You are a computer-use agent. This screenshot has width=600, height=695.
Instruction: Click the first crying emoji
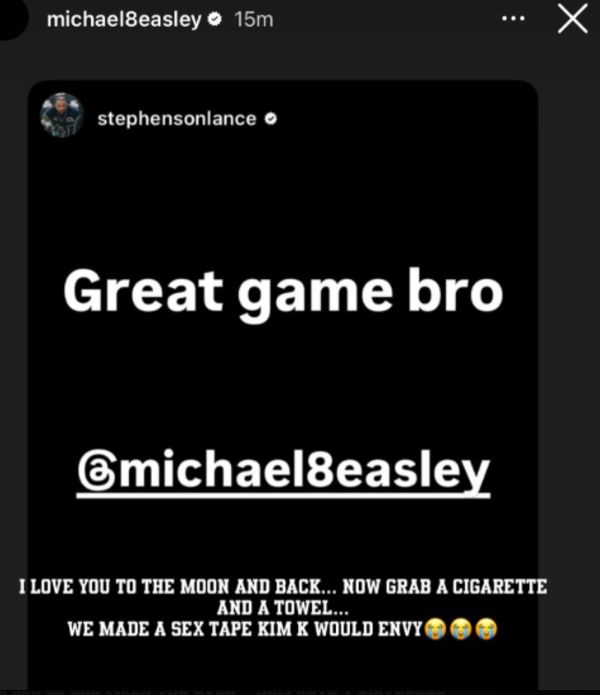[x=436, y=629]
